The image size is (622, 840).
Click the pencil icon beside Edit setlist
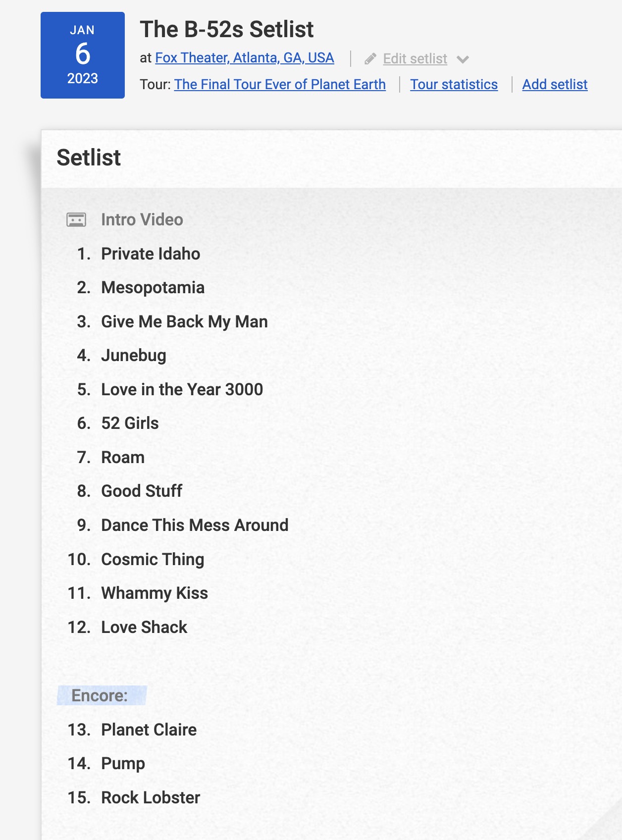coord(370,59)
